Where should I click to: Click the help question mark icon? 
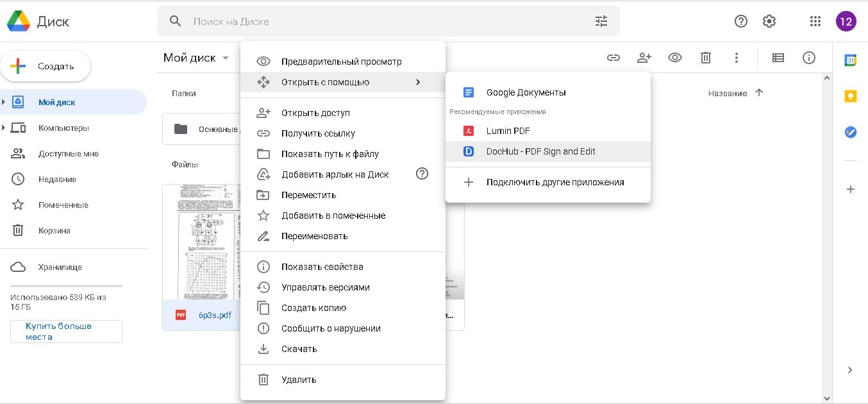pyautogui.click(x=741, y=21)
